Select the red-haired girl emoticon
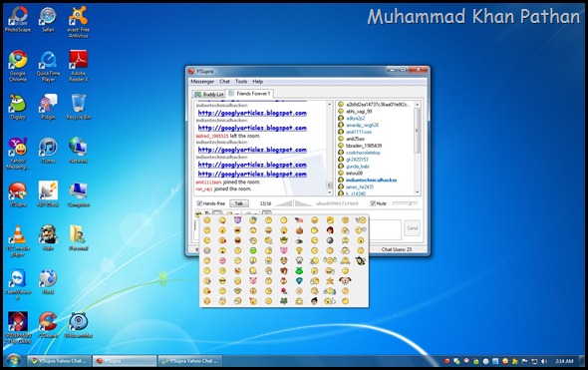Image resolution: width=588 pixels, height=370 pixels. [x=330, y=230]
